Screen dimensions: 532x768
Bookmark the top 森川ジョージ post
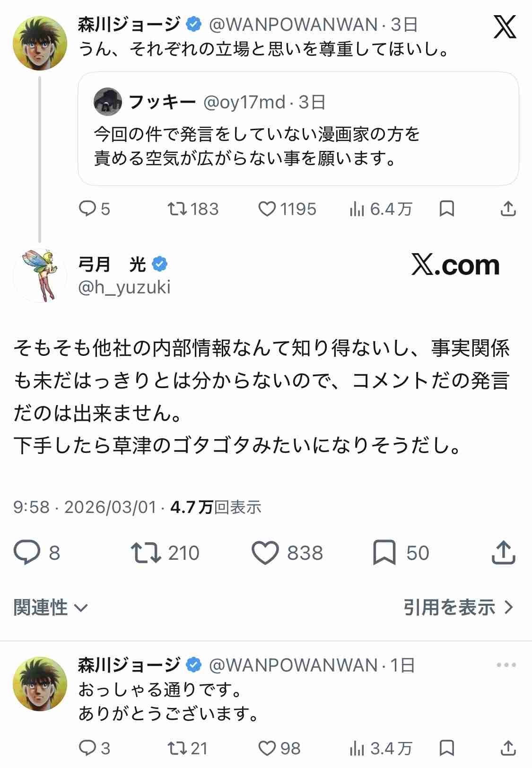(446, 209)
